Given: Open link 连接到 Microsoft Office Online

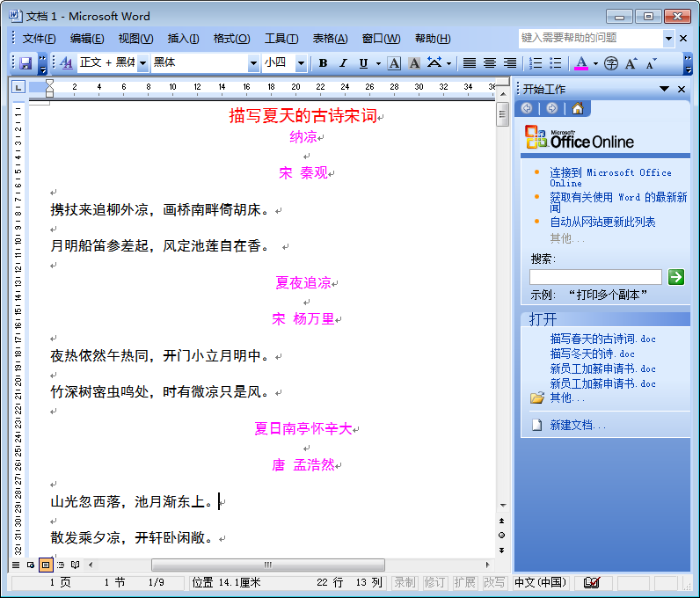Looking at the screenshot, I should tap(610, 178).
